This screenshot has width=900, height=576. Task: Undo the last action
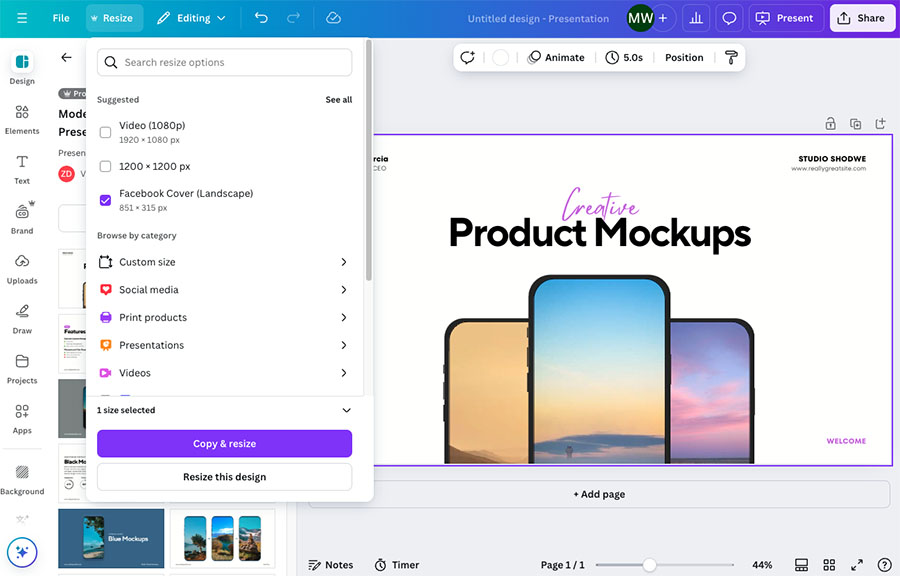[x=261, y=18]
